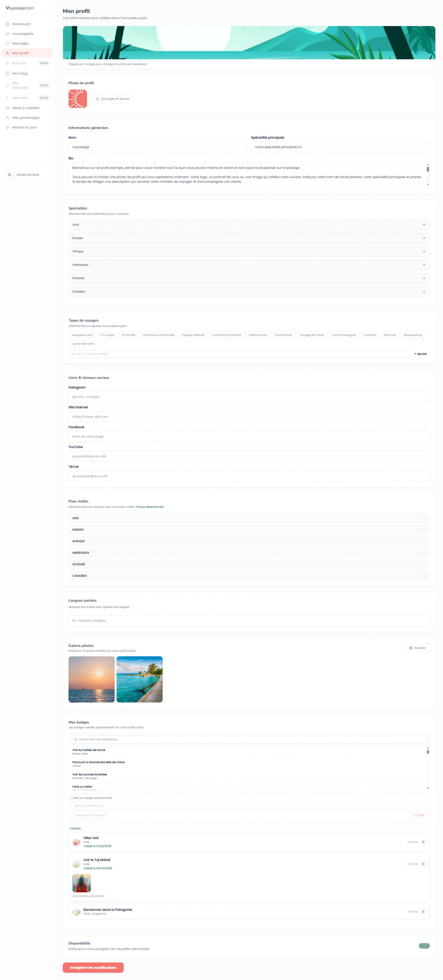
Task: Click the Changer la photo button
Action: click(112, 99)
